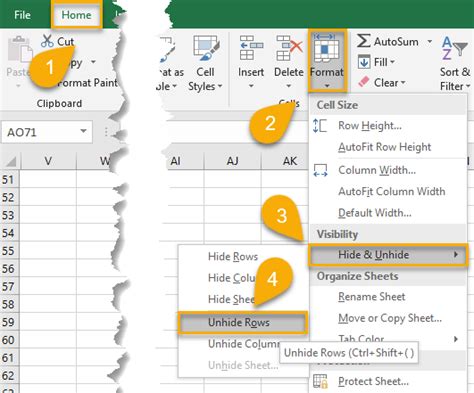Viewport: 474px width, 393px height.
Task: Select row 62 header
Action: click(x=9, y=376)
